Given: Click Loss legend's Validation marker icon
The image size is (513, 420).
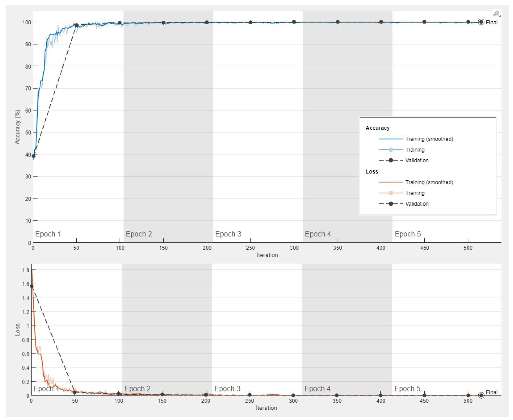Looking at the screenshot, I should pos(390,203).
